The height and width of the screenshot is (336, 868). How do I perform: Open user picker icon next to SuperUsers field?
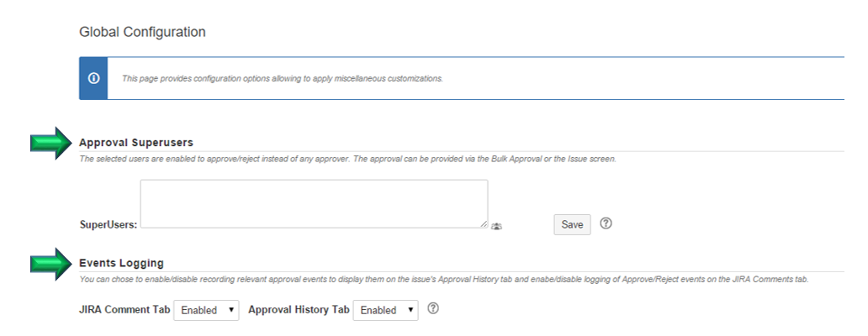pyautogui.click(x=496, y=226)
